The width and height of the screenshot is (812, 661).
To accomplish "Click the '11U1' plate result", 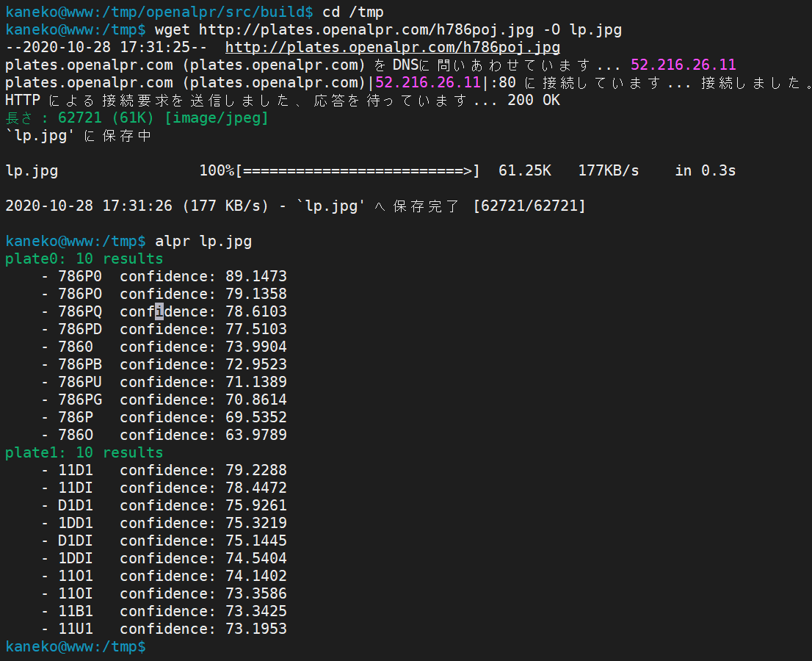I will 76,629.
